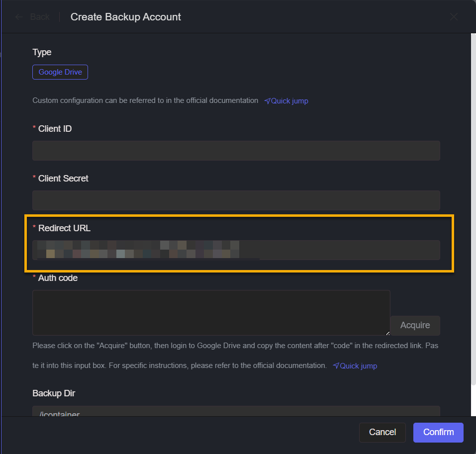Go back using the Back arrow
476x454 pixels.
(x=19, y=17)
